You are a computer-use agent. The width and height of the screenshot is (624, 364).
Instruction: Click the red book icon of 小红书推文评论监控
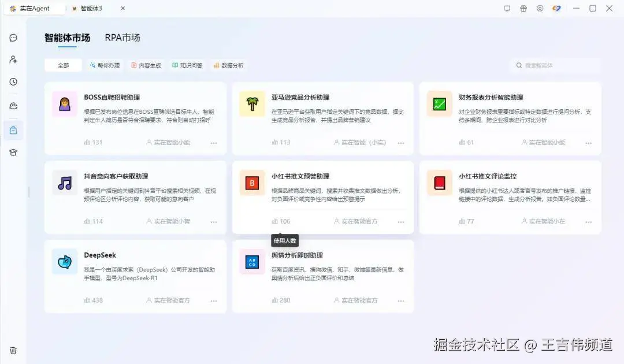tap(439, 183)
